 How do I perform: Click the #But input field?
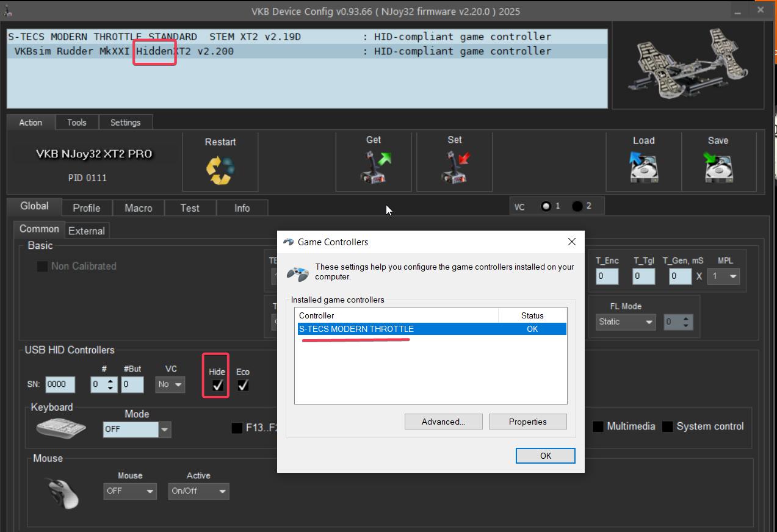(x=132, y=384)
